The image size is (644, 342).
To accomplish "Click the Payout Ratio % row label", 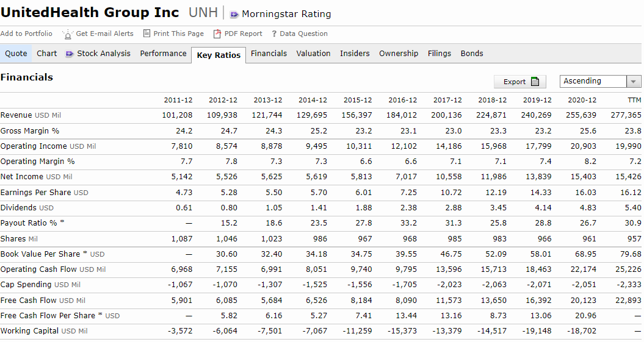I will click(x=32, y=223).
